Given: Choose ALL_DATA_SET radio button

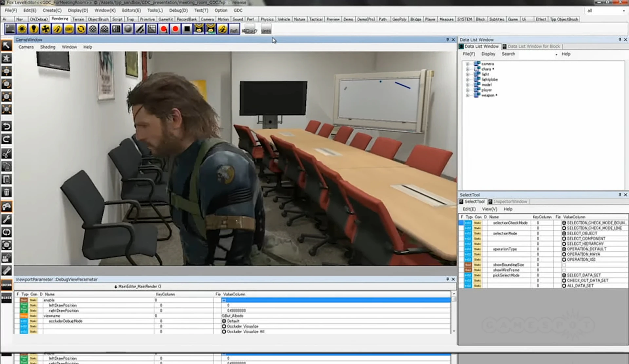Looking at the screenshot, I should coord(564,286).
